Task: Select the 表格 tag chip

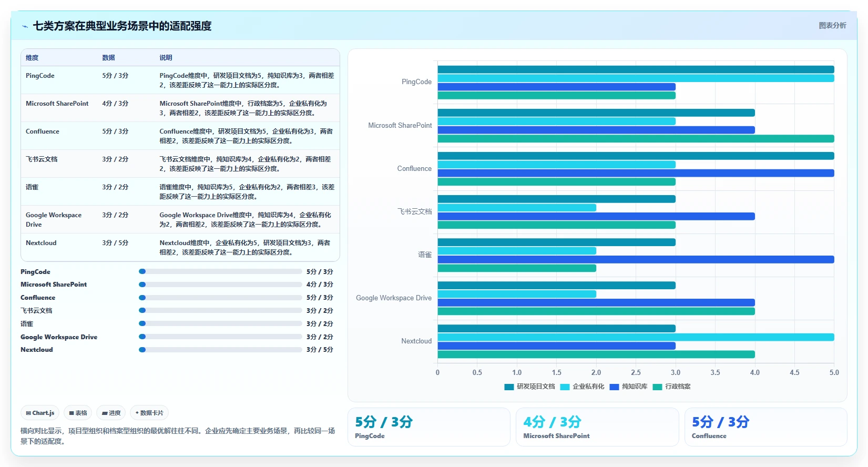Action: (x=78, y=413)
